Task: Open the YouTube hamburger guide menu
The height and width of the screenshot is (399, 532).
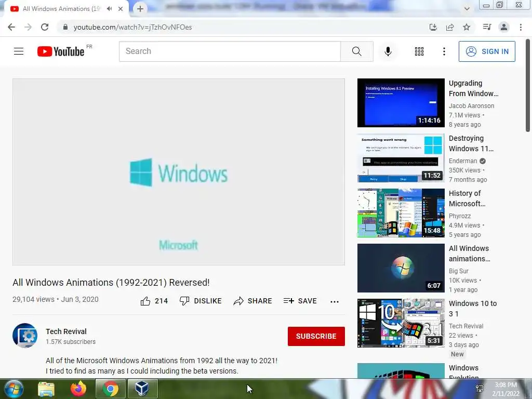Action: (19, 51)
